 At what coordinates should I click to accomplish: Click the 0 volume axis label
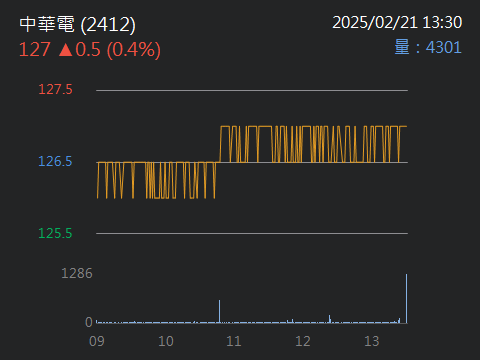click(x=89, y=322)
